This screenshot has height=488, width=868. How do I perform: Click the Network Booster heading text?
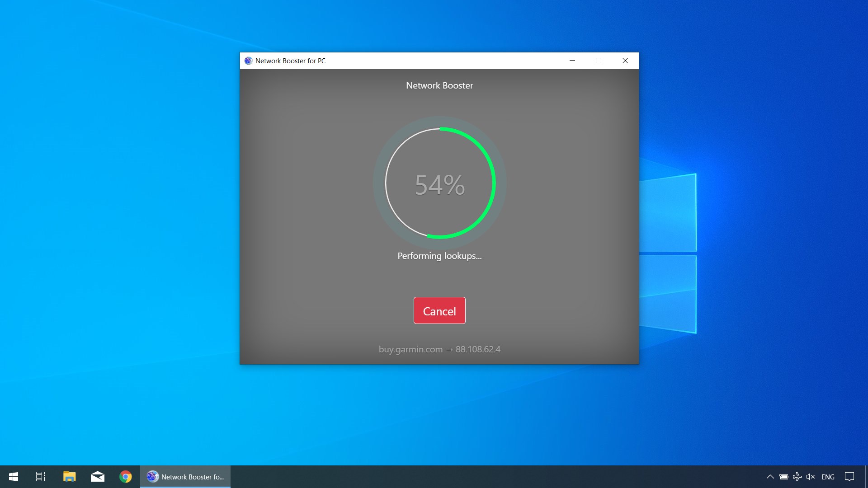click(x=439, y=85)
